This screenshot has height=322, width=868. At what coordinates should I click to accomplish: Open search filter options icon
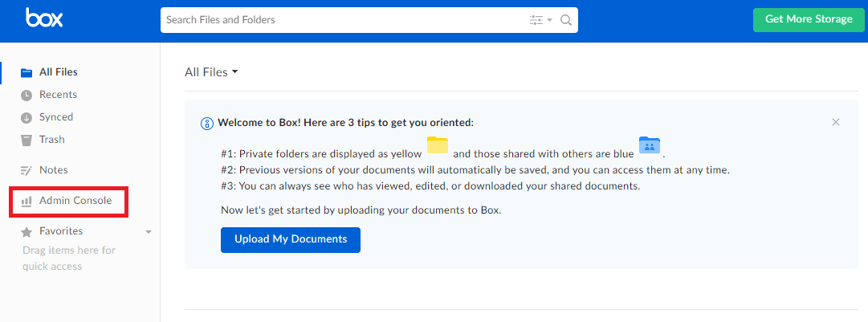tap(536, 20)
